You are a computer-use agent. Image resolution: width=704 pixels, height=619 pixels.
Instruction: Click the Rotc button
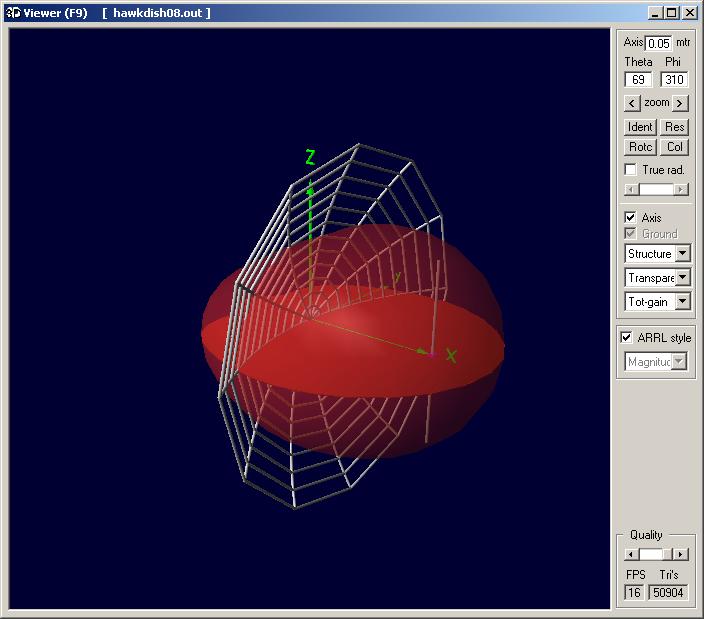pyautogui.click(x=640, y=147)
